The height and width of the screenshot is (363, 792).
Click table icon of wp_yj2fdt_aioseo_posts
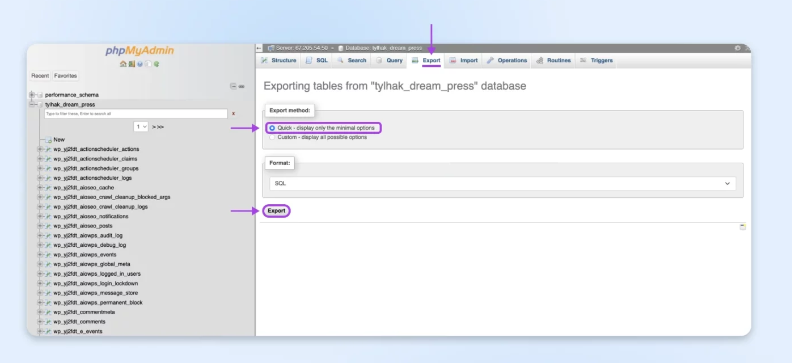coord(48,226)
